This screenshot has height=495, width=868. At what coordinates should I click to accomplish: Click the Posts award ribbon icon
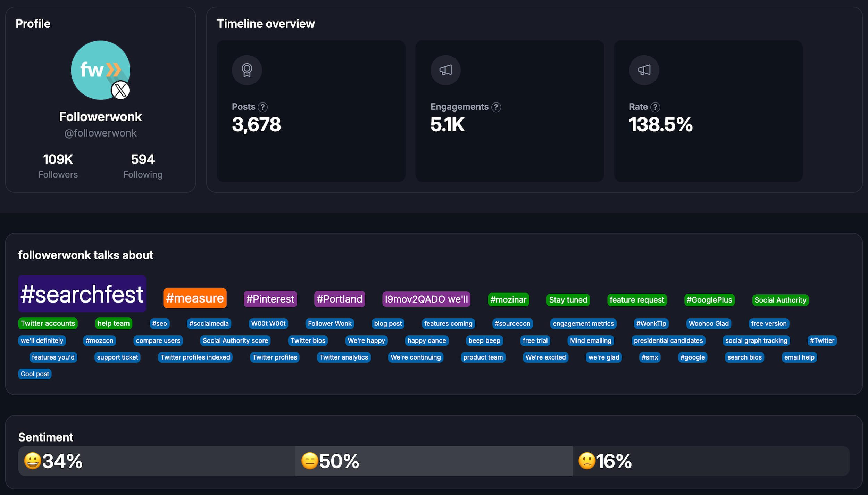pyautogui.click(x=247, y=70)
